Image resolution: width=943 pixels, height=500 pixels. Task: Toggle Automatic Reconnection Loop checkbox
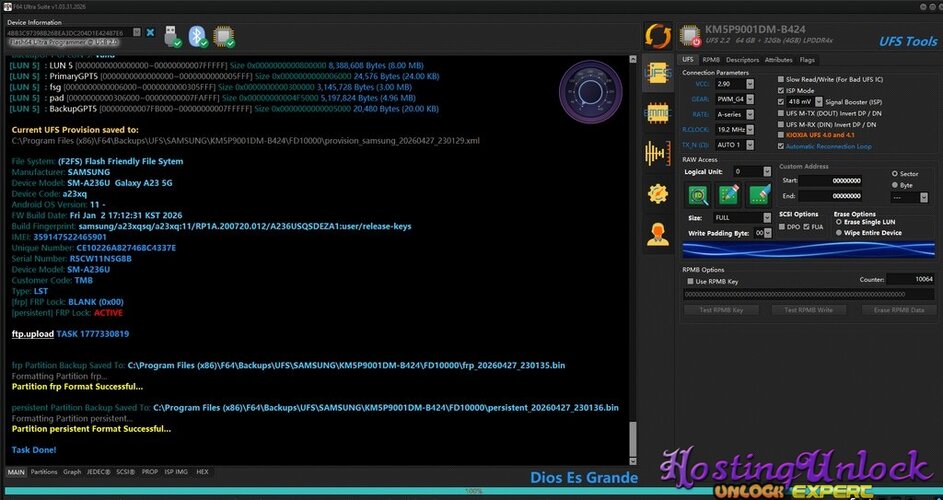781,146
